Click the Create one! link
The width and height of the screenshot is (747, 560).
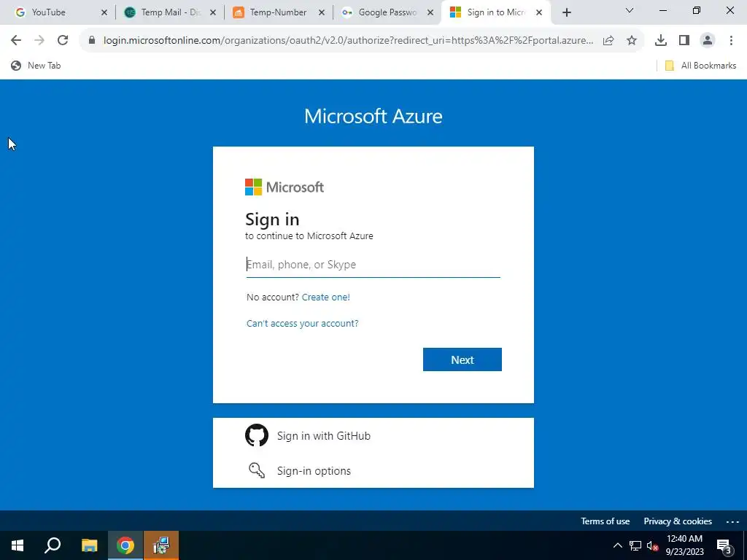326,297
